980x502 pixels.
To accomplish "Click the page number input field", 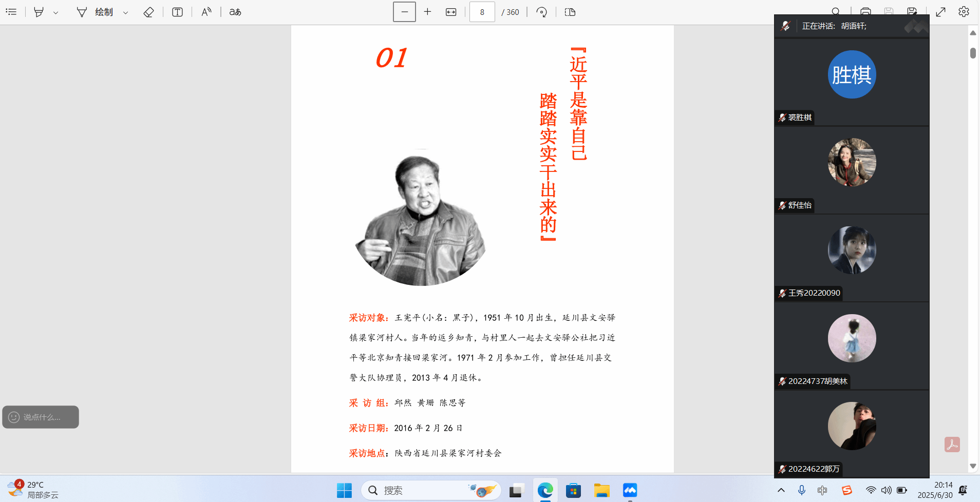I will pyautogui.click(x=482, y=12).
